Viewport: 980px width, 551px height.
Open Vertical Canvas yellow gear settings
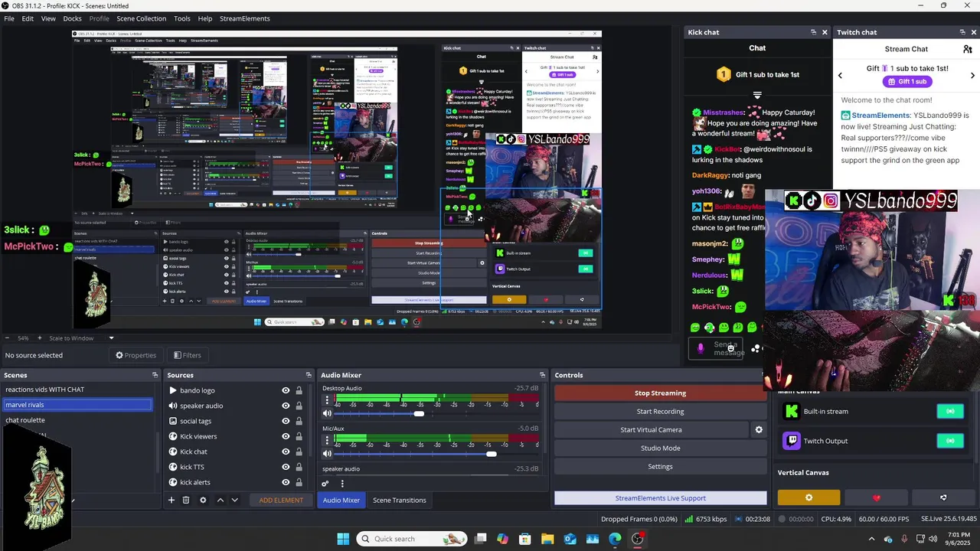click(808, 497)
